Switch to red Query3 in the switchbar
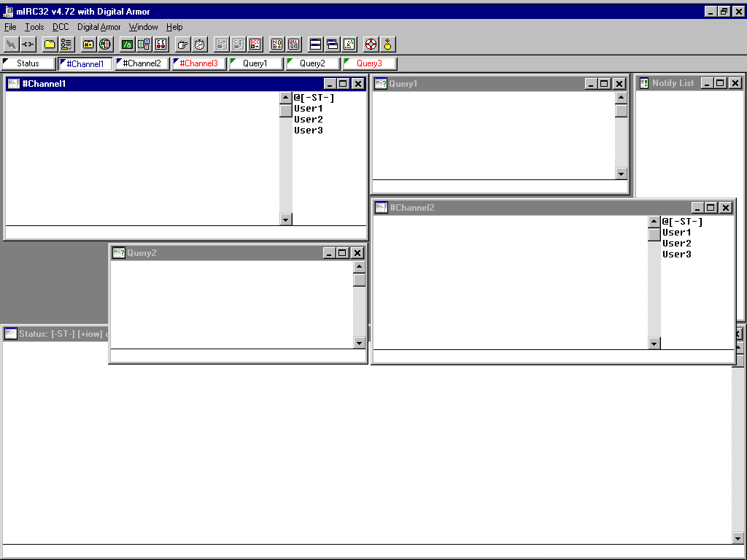The width and height of the screenshot is (747, 560). coord(369,63)
